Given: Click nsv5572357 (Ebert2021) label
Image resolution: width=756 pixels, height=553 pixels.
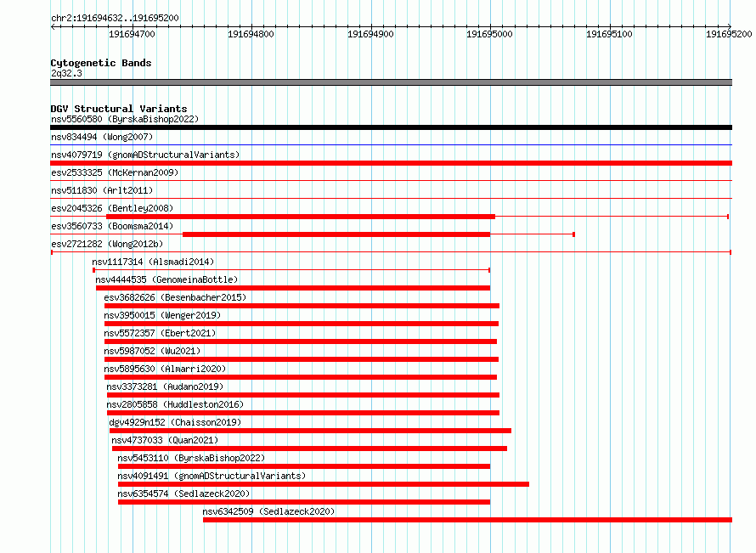Looking at the screenshot, I should pyautogui.click(x=160, y=333).
